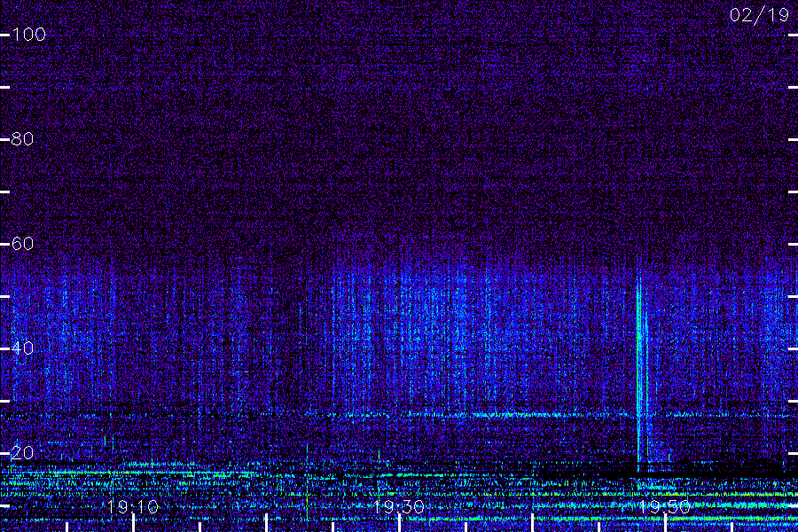Viewport: 798px width, 532px height.
Task: Click the 60 frequency axis label
Action: pyautogui.click(x=22, y=244)
